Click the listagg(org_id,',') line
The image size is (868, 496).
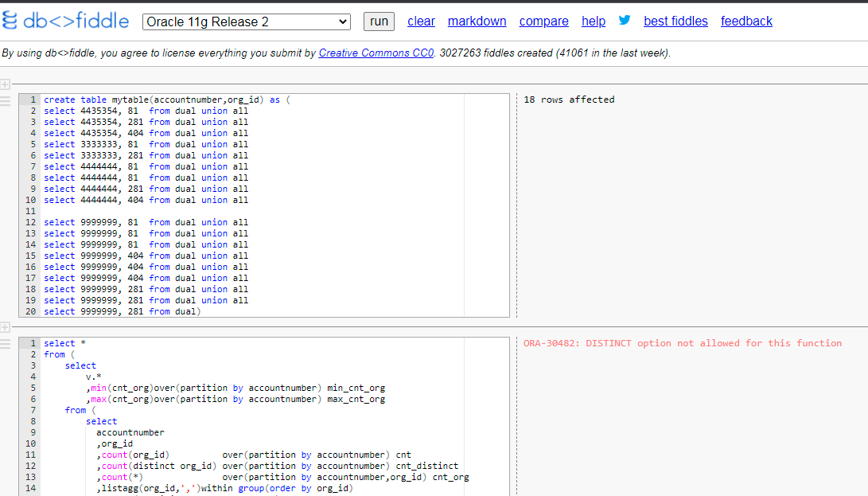[224, 488]
